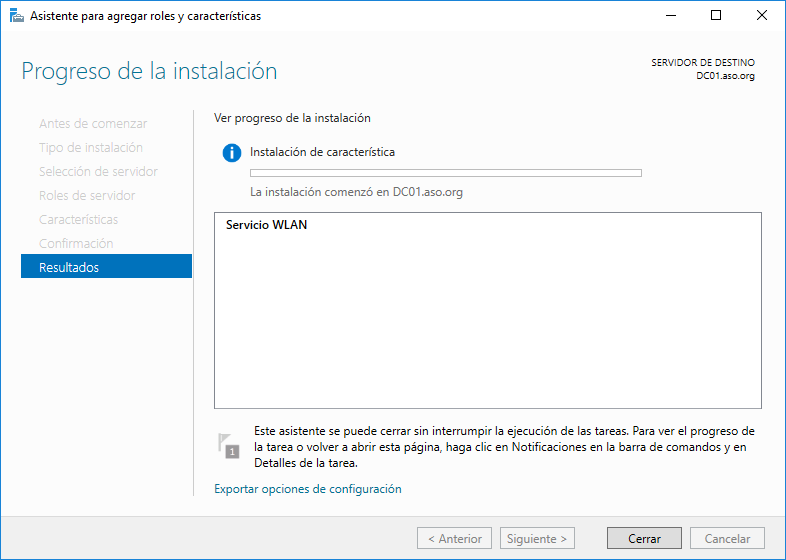
Task: Click the notifications flag icon
Action: (229, 445)
